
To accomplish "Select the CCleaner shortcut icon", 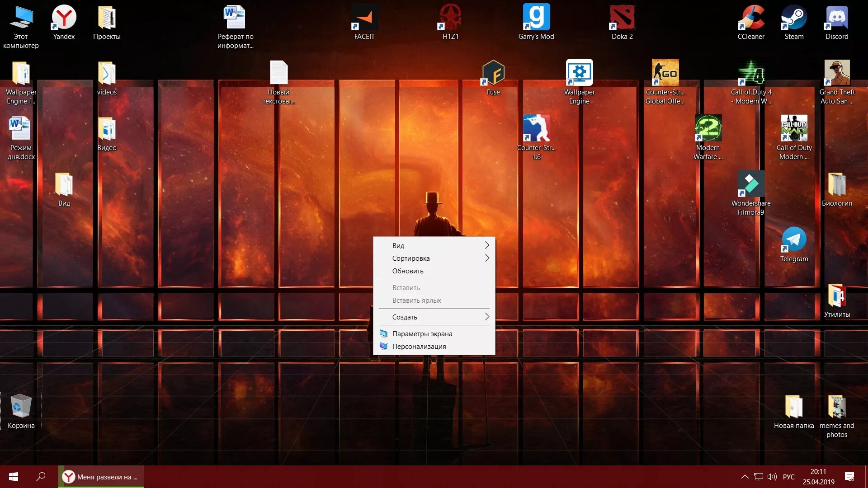I will click(751, 23).
